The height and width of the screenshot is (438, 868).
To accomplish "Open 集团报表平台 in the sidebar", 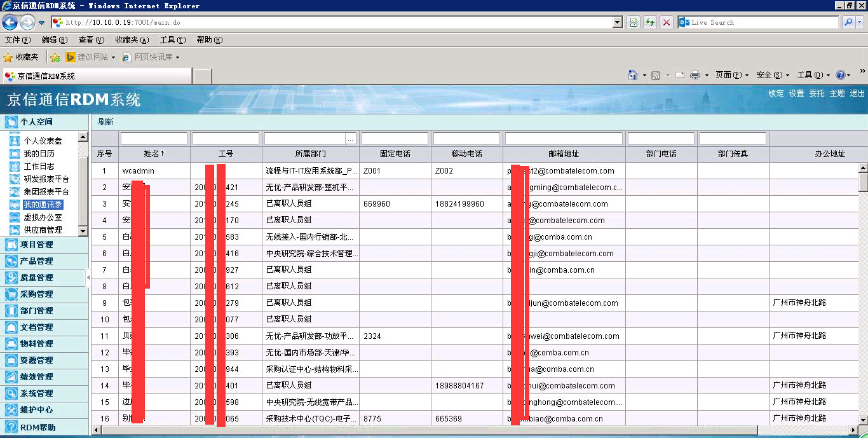I will pos(46,192).
